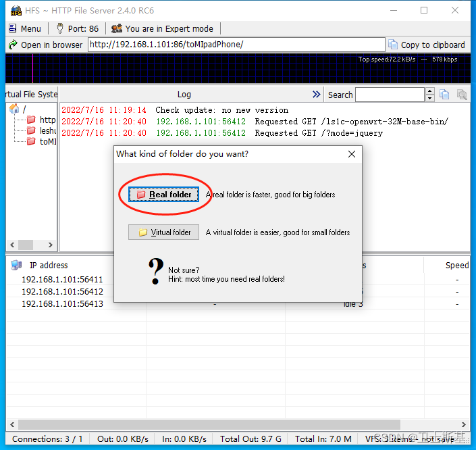Close the folder type dialog

pos(352,154)
